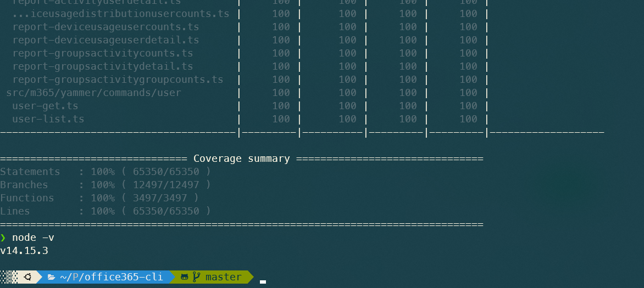Click the ...iceusagedistributionusercounts.ts file name

(120, 14)
